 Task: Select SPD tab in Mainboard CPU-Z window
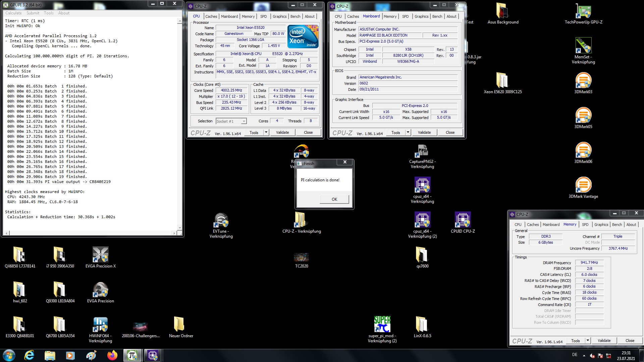click(x=405, y=16)
